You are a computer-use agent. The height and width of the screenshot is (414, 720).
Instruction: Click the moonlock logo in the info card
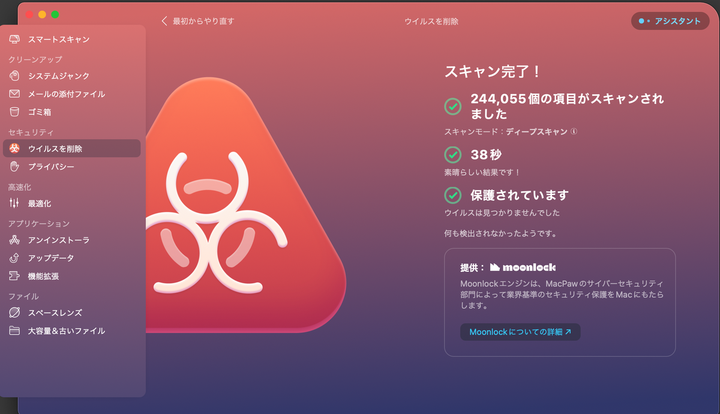tap(523, 267)
